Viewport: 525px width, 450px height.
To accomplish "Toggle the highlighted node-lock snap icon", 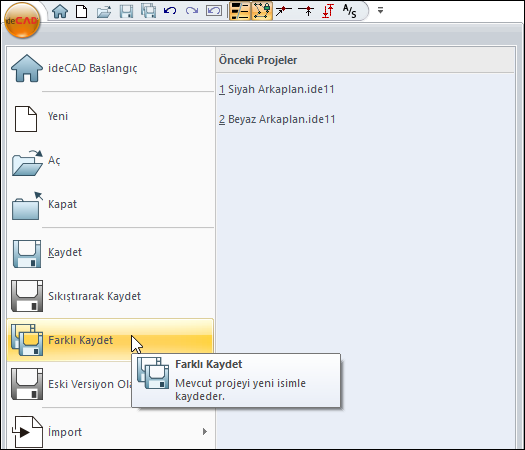I will (x=262, y=11).
